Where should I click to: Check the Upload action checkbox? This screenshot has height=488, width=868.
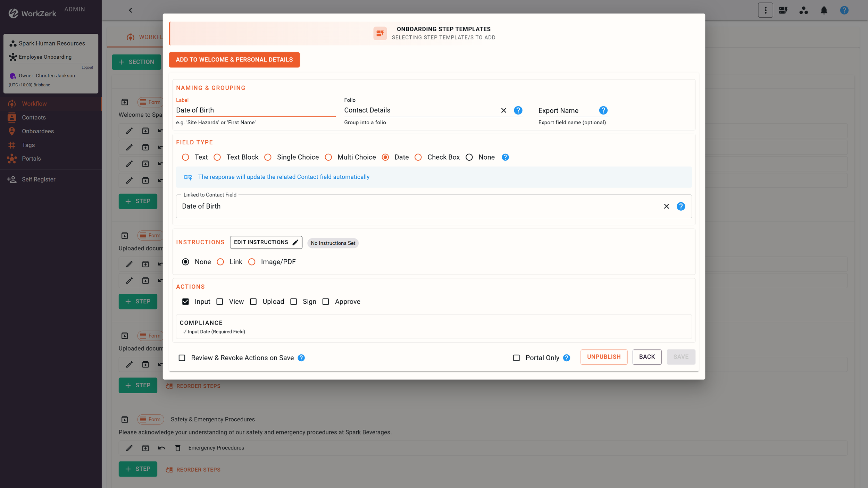click(x=253, y=302)
